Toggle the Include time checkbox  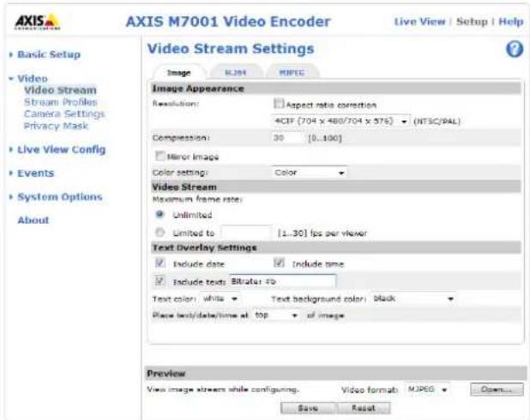click(279, 262)
